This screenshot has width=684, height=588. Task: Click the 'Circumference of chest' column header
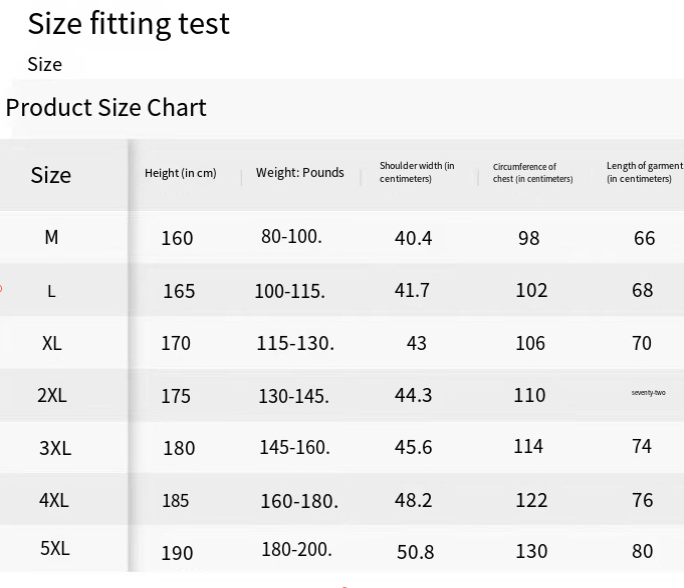[532, 172]
